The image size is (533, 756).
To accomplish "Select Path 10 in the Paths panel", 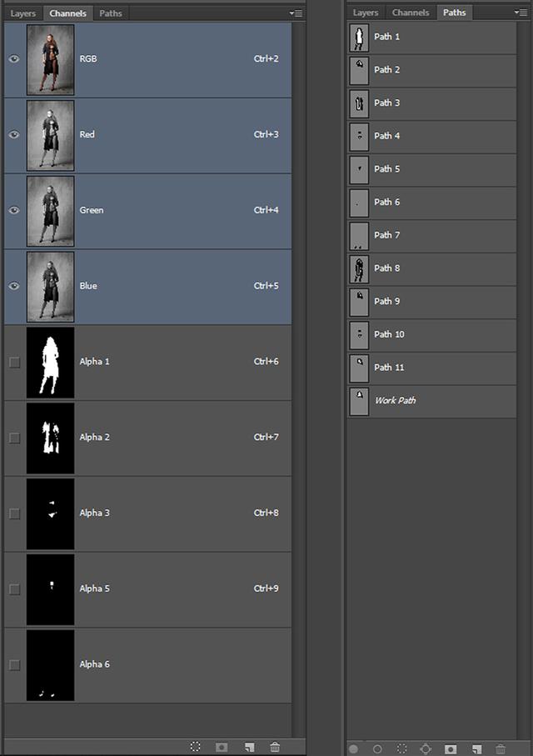I will 431,335.
